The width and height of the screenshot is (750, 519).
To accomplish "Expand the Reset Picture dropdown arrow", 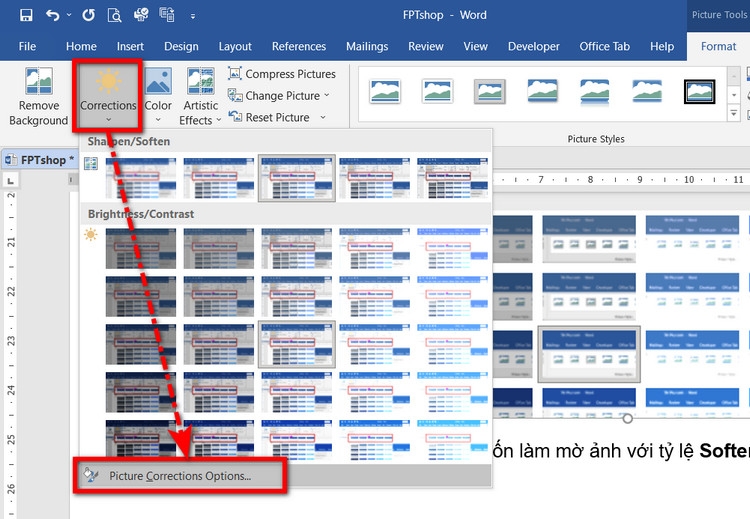I will [x=323, y=117].
